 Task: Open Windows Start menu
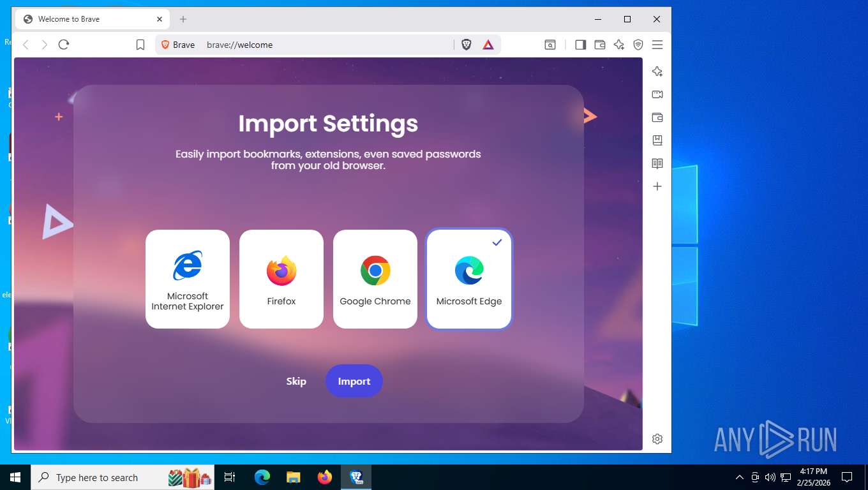pyautogui.click(x=15, y=477)
